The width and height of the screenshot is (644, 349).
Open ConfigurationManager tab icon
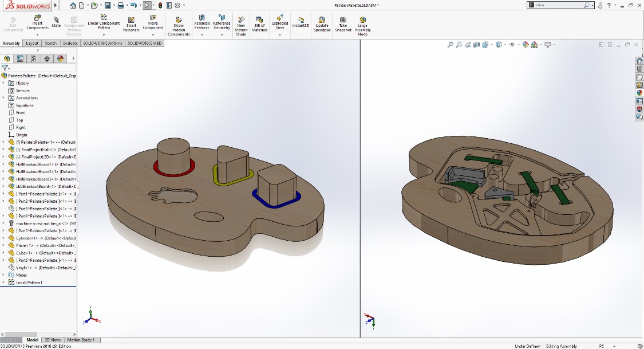coord(33,59)
